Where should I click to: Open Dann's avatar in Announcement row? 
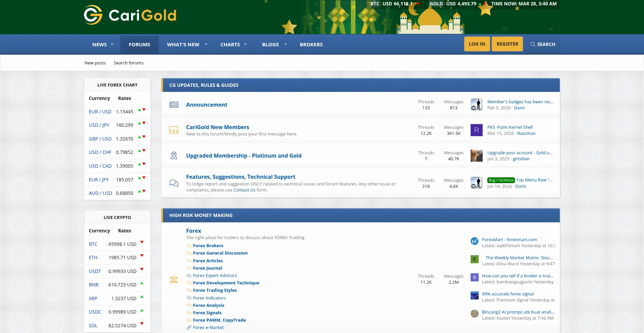(477, 105)
